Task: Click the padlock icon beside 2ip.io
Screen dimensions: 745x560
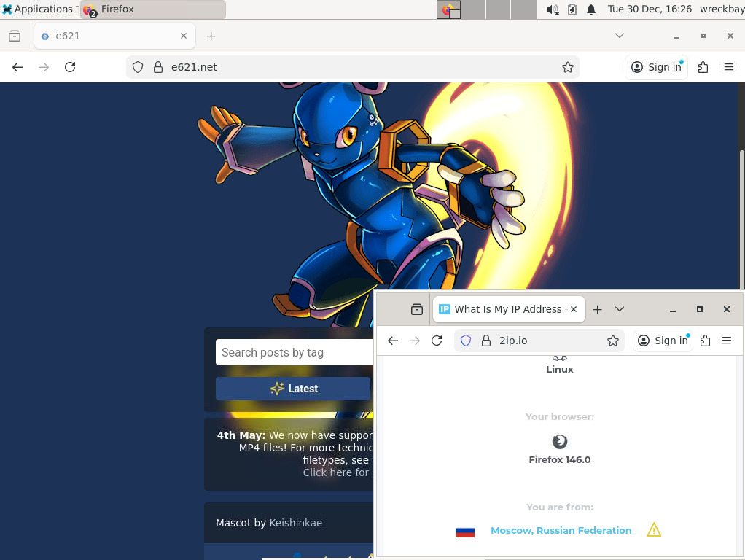Action: pyautogui.click(x=486, y=341)
